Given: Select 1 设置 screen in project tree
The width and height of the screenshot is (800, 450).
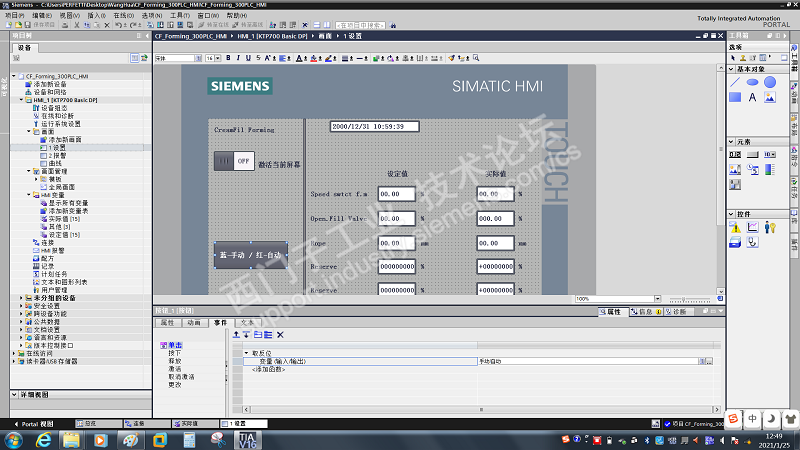Looking at the screenshot, I should pos(57,147).
